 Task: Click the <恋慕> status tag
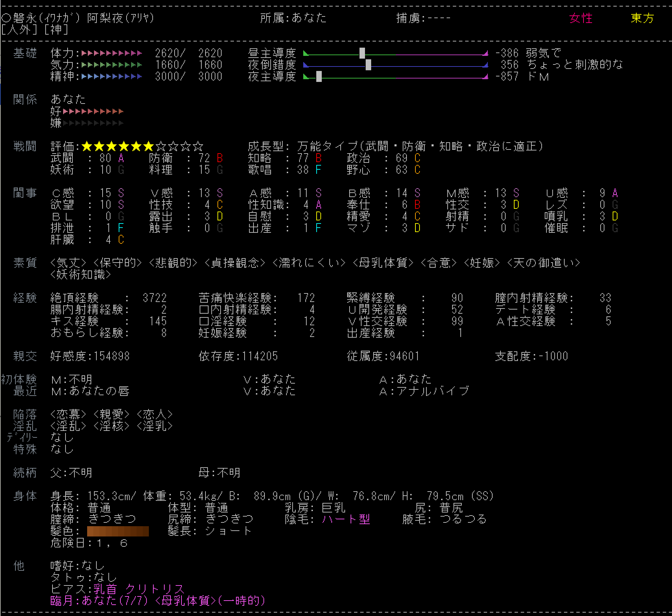point(68,414)
